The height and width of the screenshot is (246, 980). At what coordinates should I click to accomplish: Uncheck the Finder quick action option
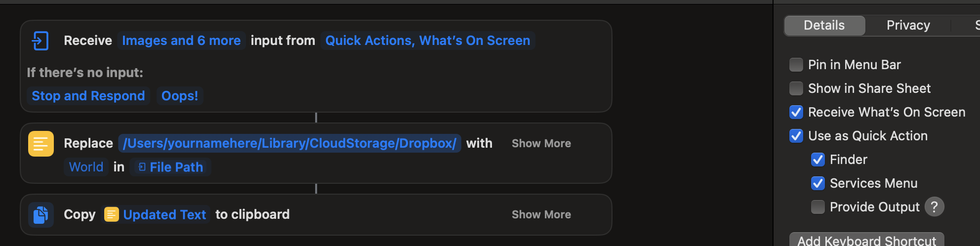[818, 160]
